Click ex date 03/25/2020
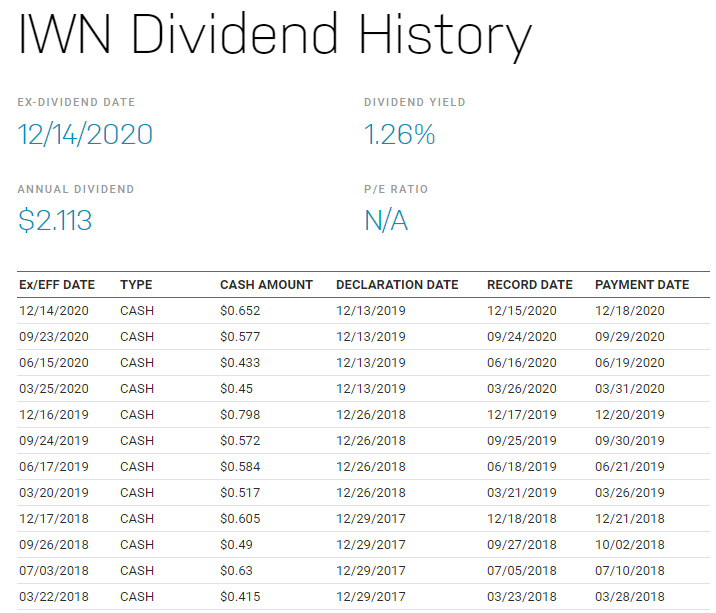 click(x=54, y=389)
